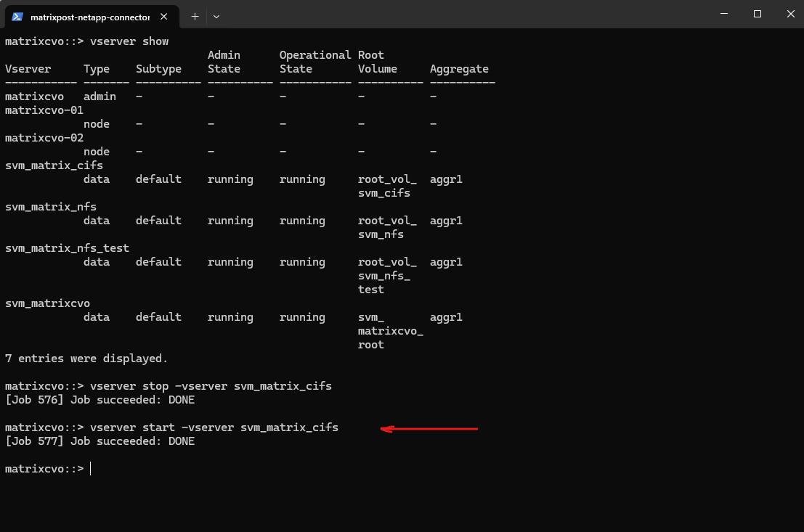Image resolution: width=804 pixels, height=532 pixels.
Task: Minimize the terminal window
Action: (x=724, y=14)
